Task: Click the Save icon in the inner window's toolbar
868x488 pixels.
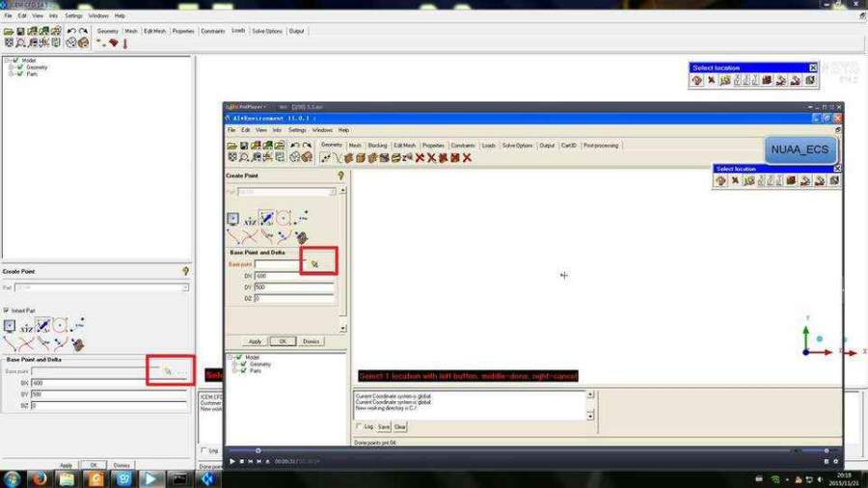Action: click(x=244, y=146)
